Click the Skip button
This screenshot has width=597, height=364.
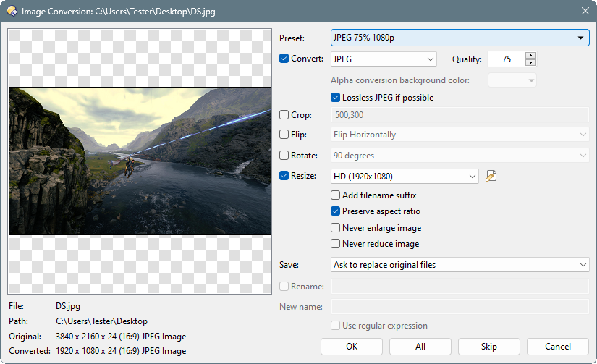tap(489, 347)
